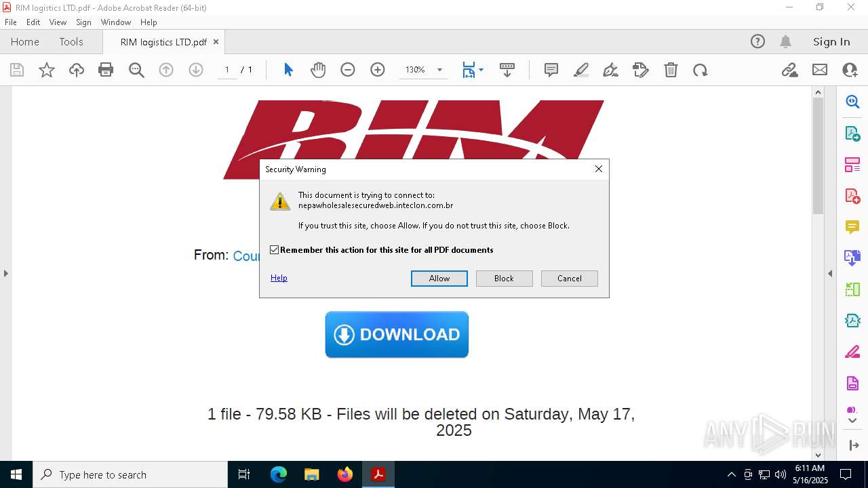
Task: Close the RIM logistics LTD.pdf tab
Action: [216, 42]
